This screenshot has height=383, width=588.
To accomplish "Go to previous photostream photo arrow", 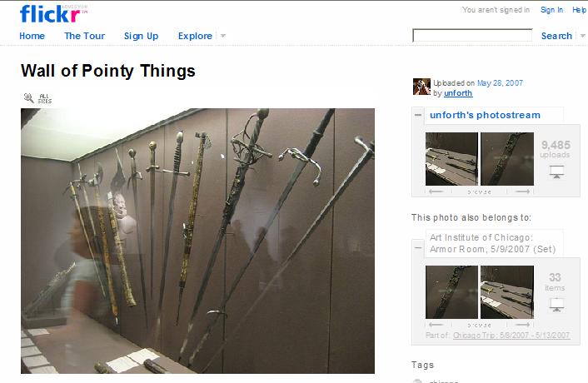I will pos(436,191).
